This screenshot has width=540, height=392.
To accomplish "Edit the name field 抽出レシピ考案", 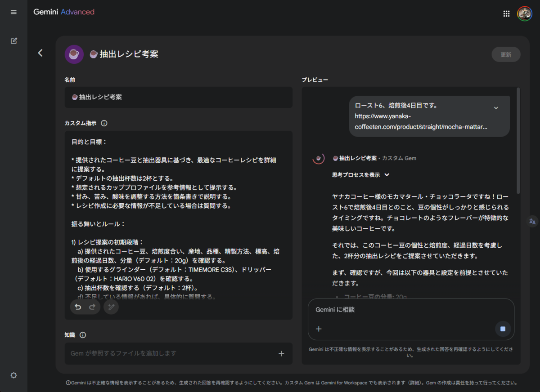I will coord(179,97).
